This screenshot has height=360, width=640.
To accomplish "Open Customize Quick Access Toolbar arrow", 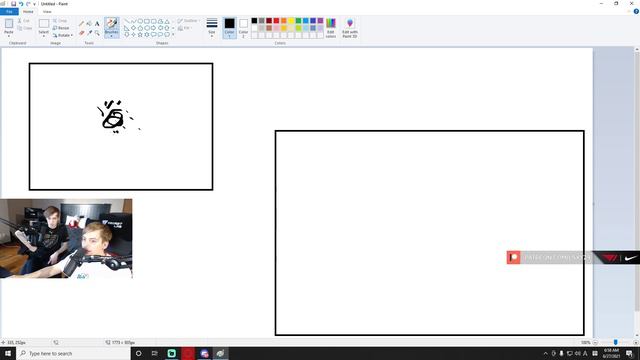I will [x=35, y=4].
